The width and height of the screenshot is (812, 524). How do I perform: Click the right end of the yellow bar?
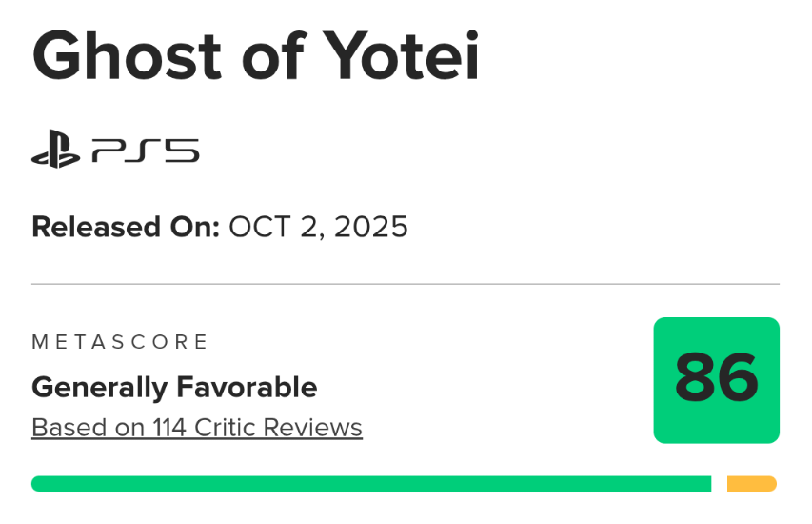click(x=772, y=484)
